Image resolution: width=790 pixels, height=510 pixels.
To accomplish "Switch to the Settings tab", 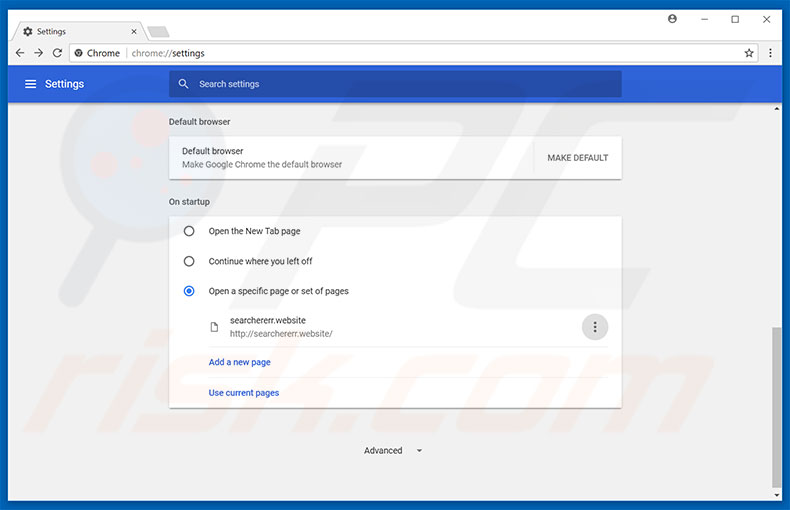I will [x=75, y=31].
